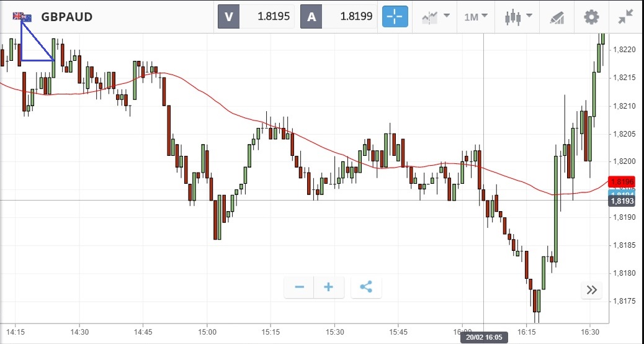644x344 pixels.
Task: Open the candlestick chart type dropdown
Action: [519, 17]
